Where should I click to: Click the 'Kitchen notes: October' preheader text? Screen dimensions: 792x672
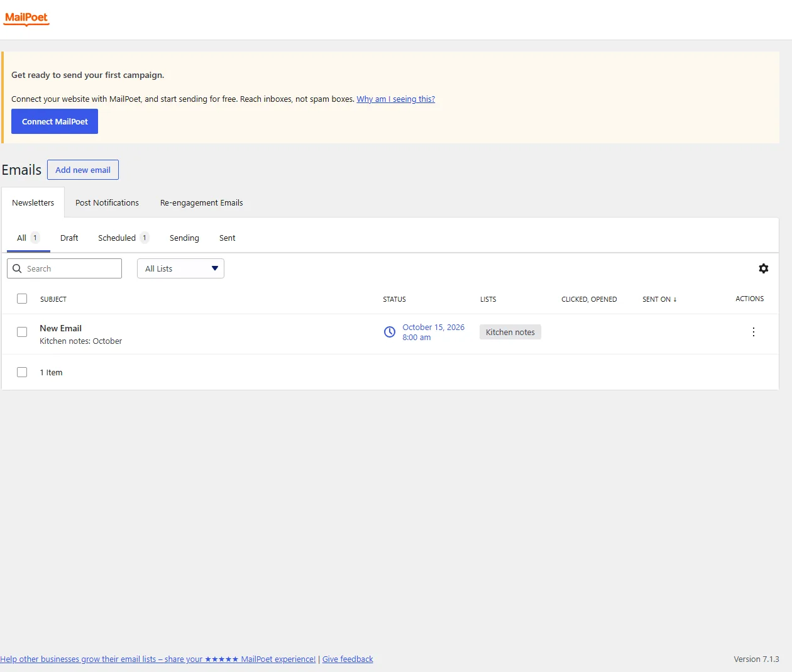coord(80,341)
